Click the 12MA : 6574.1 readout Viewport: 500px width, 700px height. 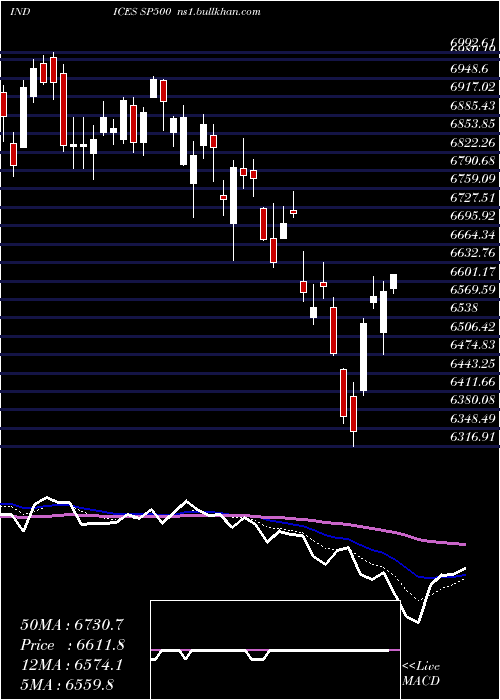tap(72, 665)
